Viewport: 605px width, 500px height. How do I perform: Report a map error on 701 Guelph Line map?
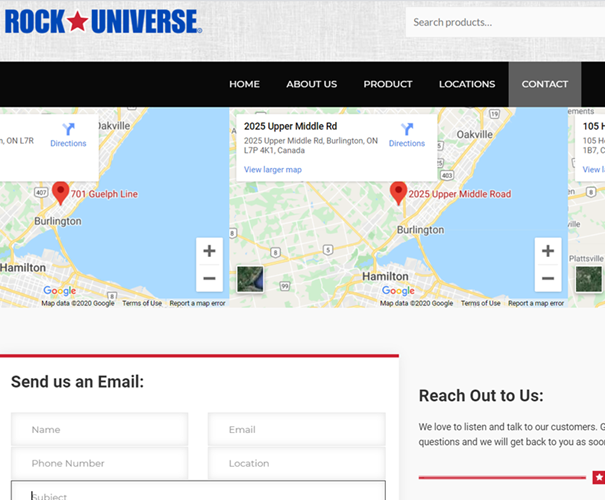click(197, 303)
